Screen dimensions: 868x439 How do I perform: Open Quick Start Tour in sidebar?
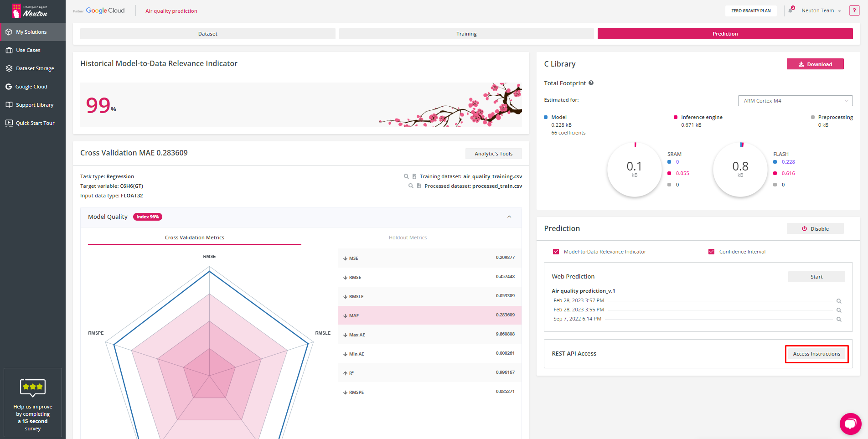point(33,123)
